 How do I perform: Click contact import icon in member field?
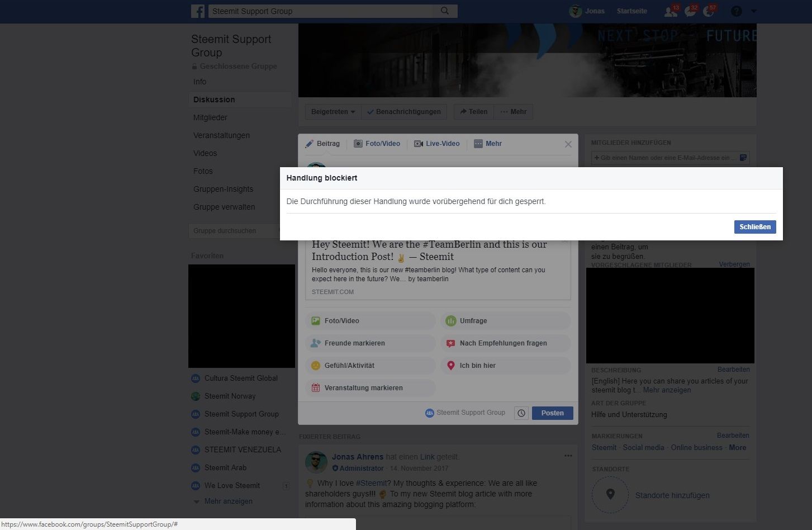743,158
